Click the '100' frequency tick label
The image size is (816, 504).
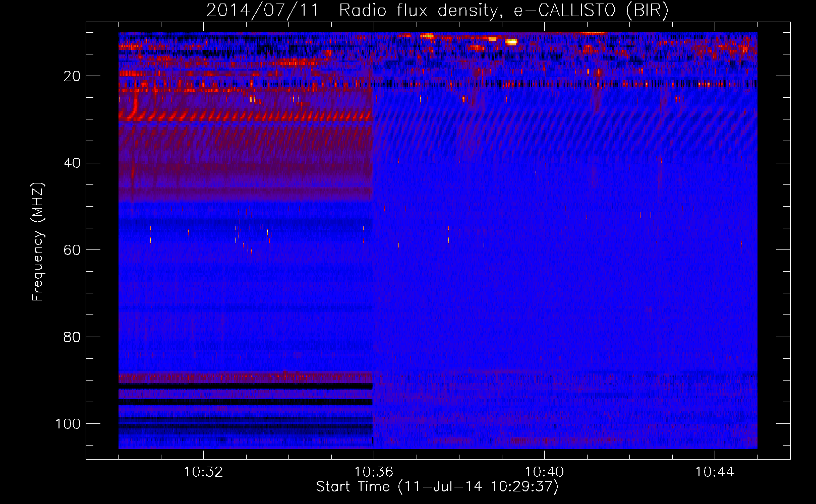pyautogui.click(x=68, y=424)
